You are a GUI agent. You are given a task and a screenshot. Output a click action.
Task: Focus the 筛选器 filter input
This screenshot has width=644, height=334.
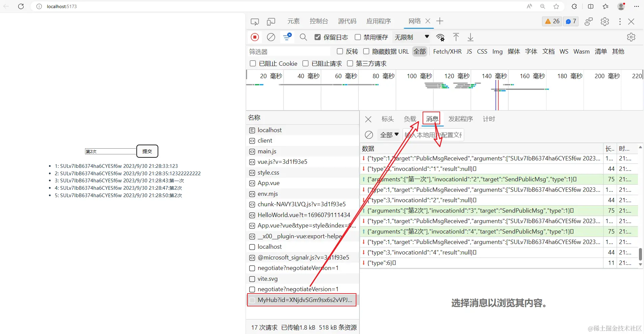(289, 52)
